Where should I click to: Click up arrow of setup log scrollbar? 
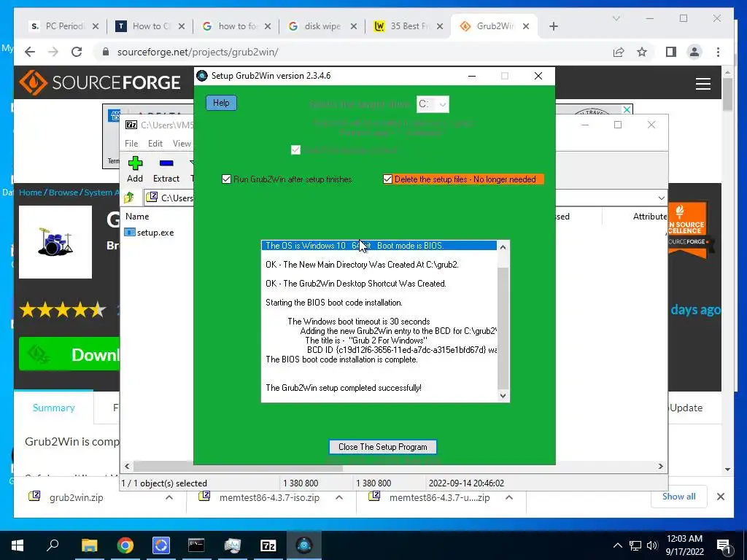pos(503,247)
